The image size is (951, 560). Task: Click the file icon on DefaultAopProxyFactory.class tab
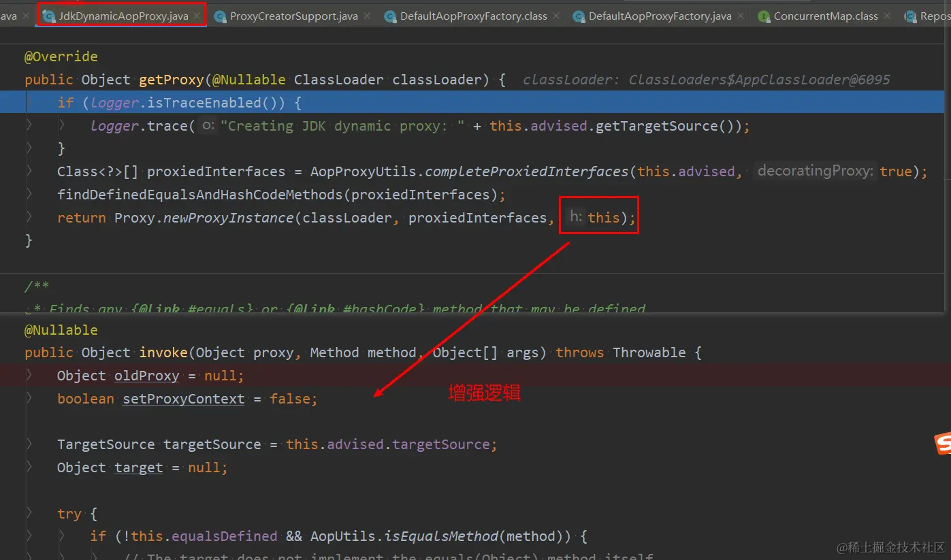click(x=390, y=16)
